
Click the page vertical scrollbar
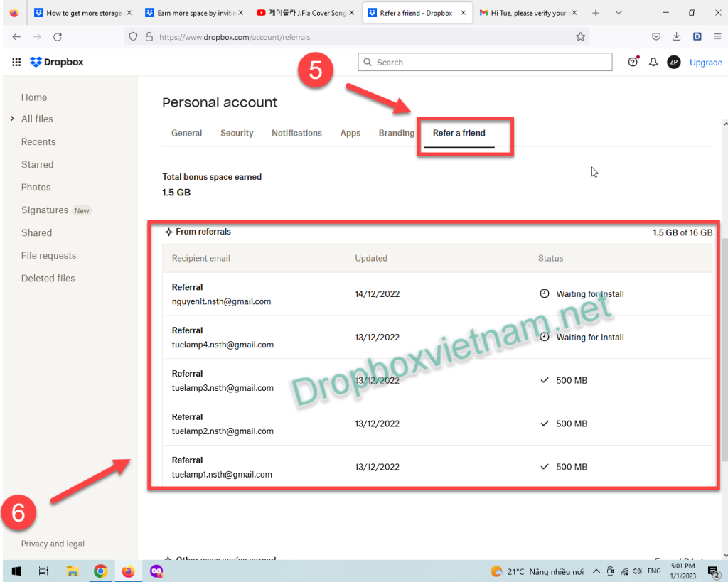click(x=724, y=349)
